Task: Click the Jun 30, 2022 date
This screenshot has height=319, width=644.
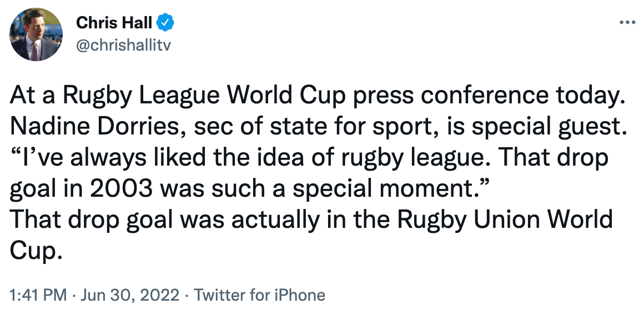Action: click(130, 294)
